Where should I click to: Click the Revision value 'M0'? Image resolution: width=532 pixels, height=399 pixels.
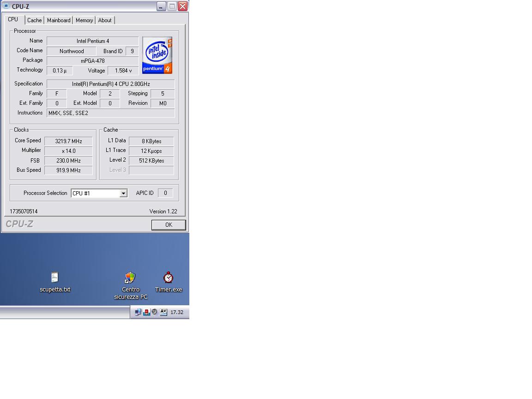pos(163,103)
